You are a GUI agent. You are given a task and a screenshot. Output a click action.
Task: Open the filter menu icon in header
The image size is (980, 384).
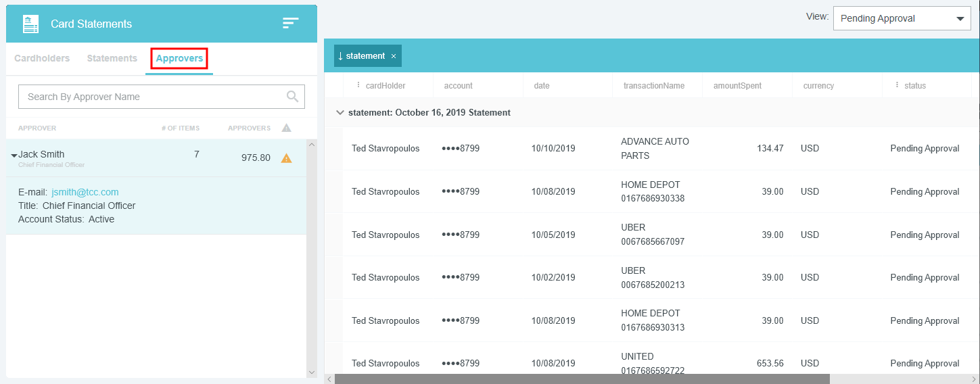tap(290, 23)
